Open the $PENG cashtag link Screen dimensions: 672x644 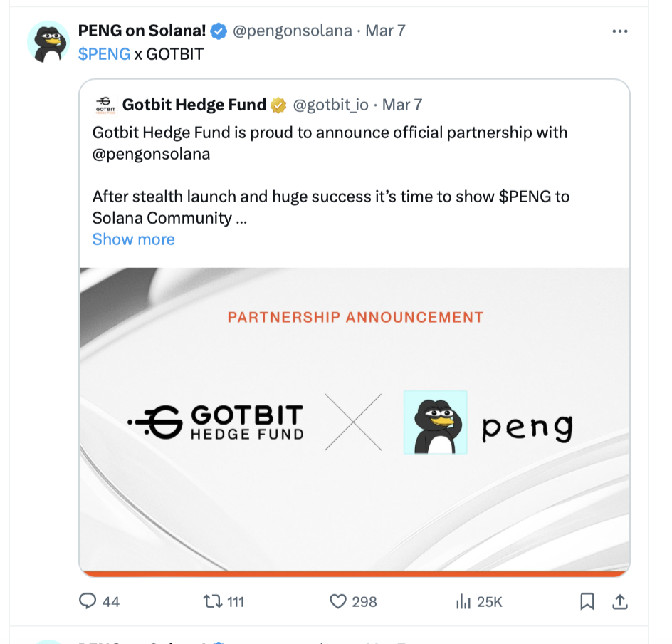[104, 54]
